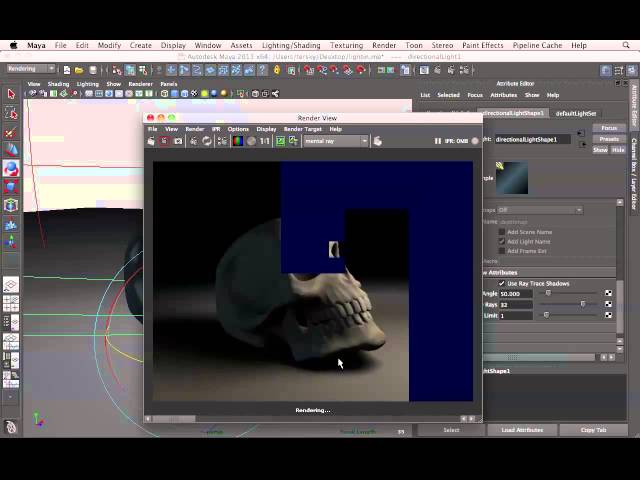Click the 1:1 real size icon
Image resolution: width=640 pixels, height=480 pixels.
pos(265,141)
